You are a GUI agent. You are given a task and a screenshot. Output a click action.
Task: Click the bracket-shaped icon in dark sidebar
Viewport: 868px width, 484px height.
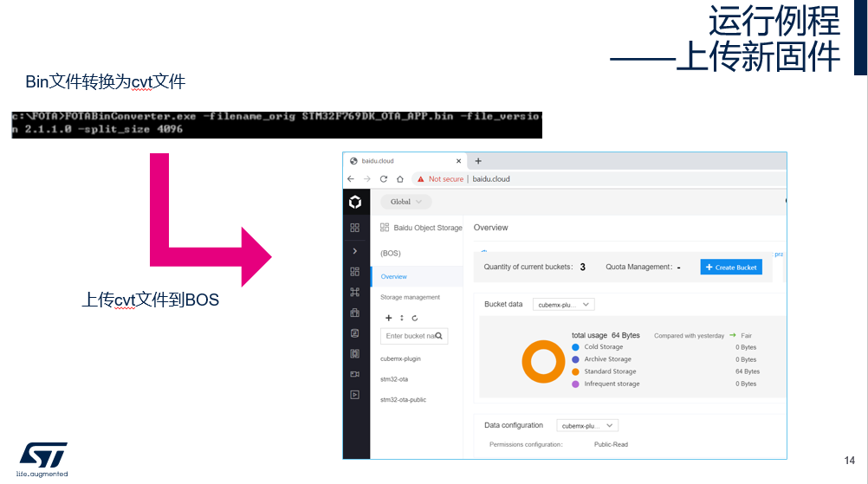(x=355, y=353)
